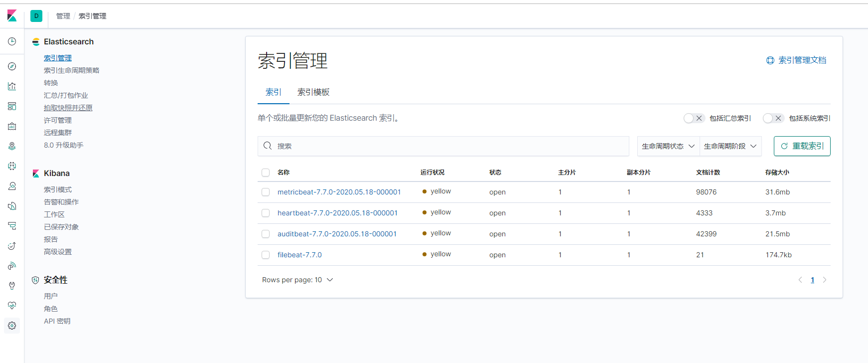Open the filebeat-7.7.0 index link
The width and height of the screenshot is (868, 363).
click(299, 255)
